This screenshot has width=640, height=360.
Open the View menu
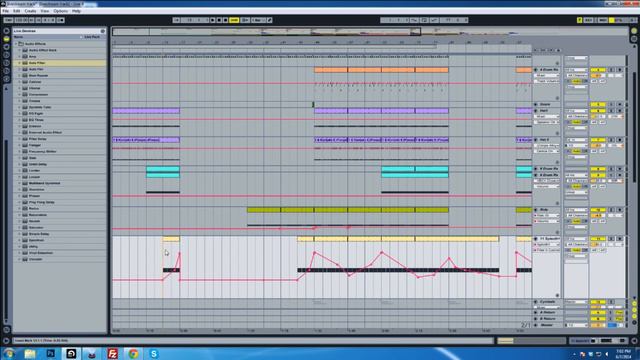pyautogui.click(x=45, y=11)
